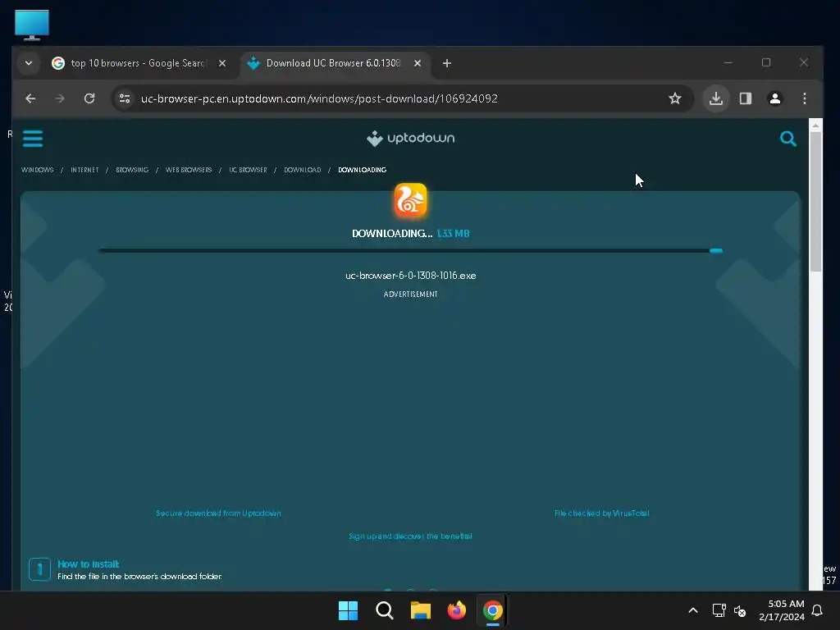Click the How to install heading
The width and height of the screenshot is (840, 630).
coord(89,564)
